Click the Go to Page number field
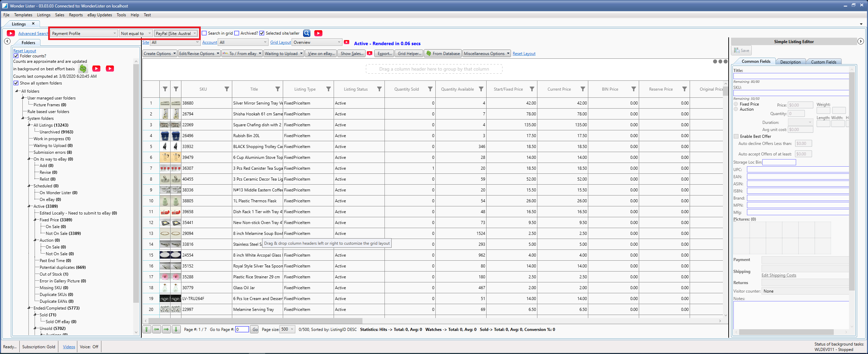This screenshot has height=354, width=868. (242, 329)
